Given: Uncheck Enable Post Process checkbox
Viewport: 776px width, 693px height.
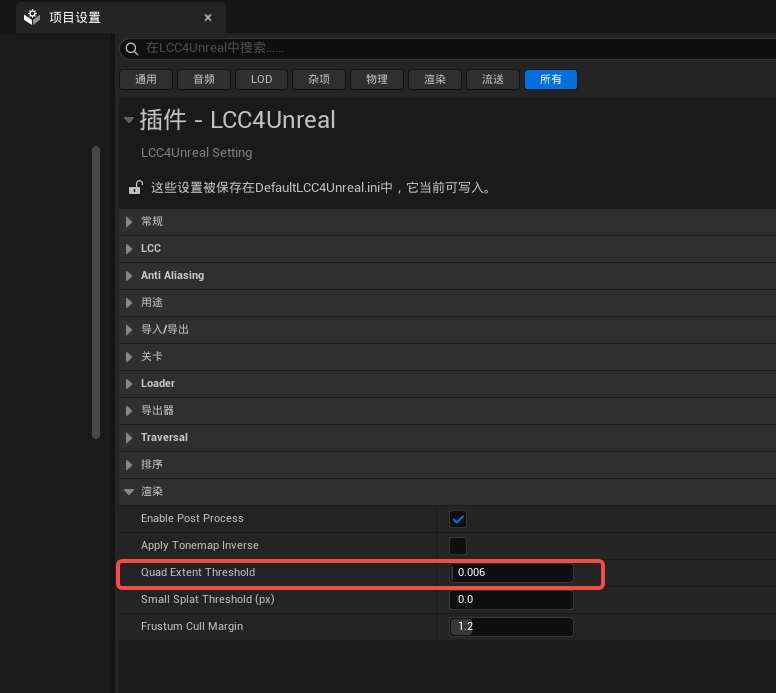Looking at the screenshot, I should pyautogui.click(x=458, y=519).
